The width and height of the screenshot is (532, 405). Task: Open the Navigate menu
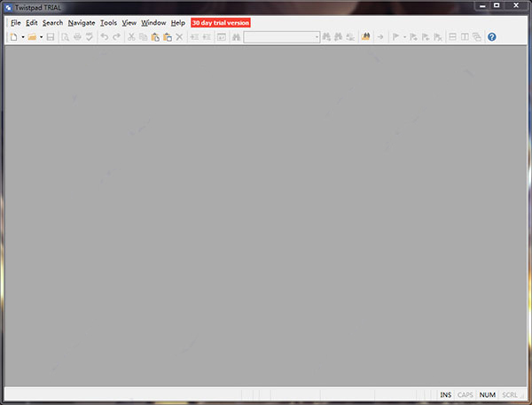pyautogui.click(x=82, y=23)
